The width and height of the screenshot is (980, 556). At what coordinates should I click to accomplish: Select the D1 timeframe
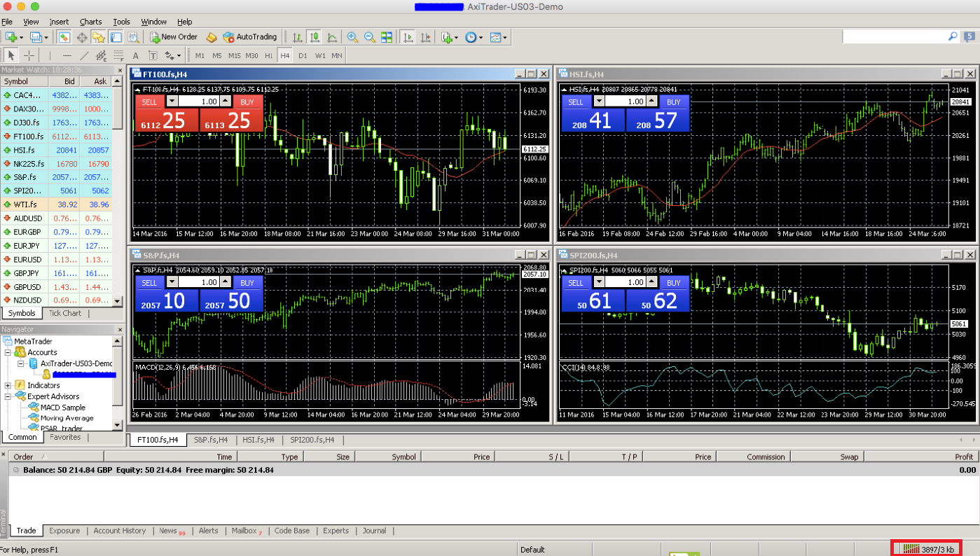[x=303, y=55]
